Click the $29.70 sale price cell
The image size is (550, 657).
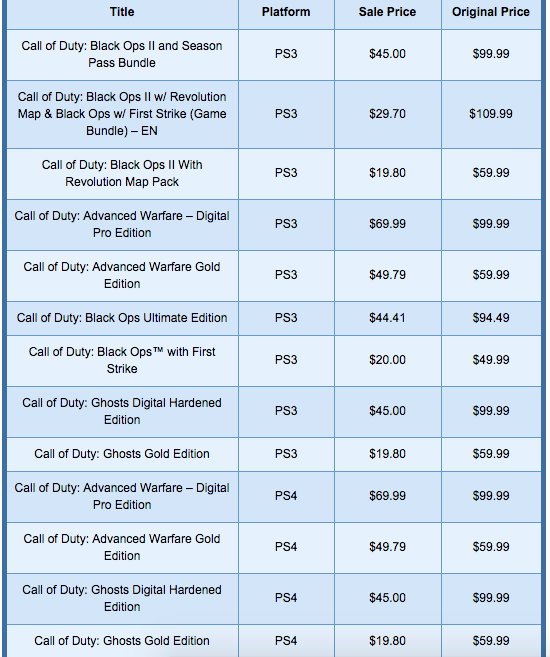point(387,114)
